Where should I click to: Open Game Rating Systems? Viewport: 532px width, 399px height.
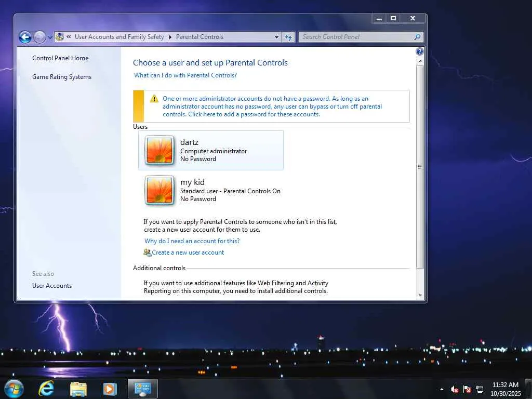[62, 77]
